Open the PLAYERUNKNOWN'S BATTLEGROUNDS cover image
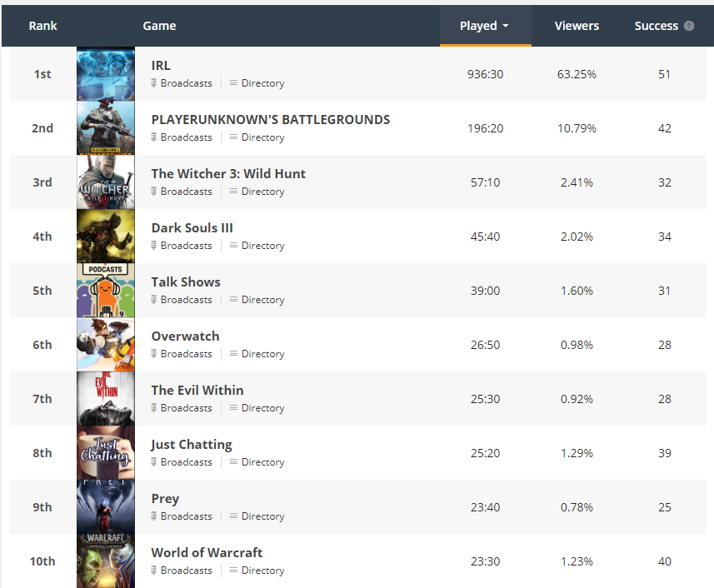 click(106, 128)
